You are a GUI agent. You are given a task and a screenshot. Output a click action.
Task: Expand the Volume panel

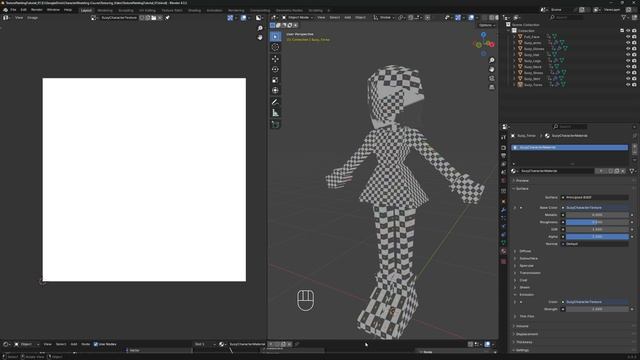pos(522,326)
